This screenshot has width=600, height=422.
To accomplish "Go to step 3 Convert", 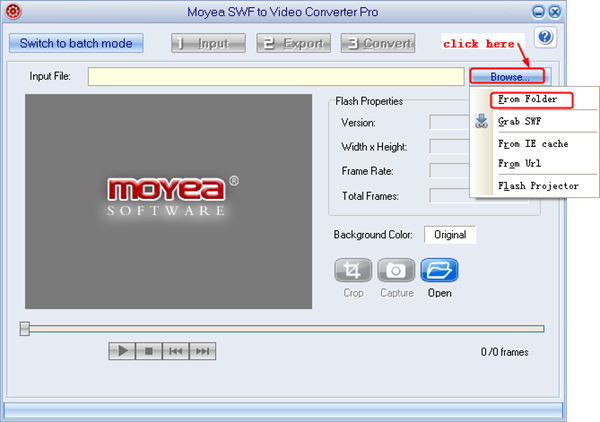I will 378,43.
